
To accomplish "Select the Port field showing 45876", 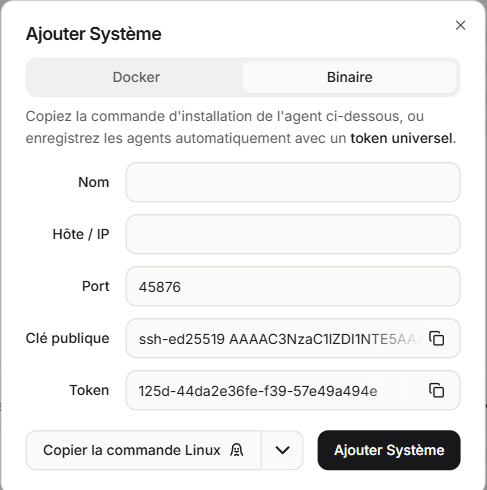I will [x=293, y=286].
